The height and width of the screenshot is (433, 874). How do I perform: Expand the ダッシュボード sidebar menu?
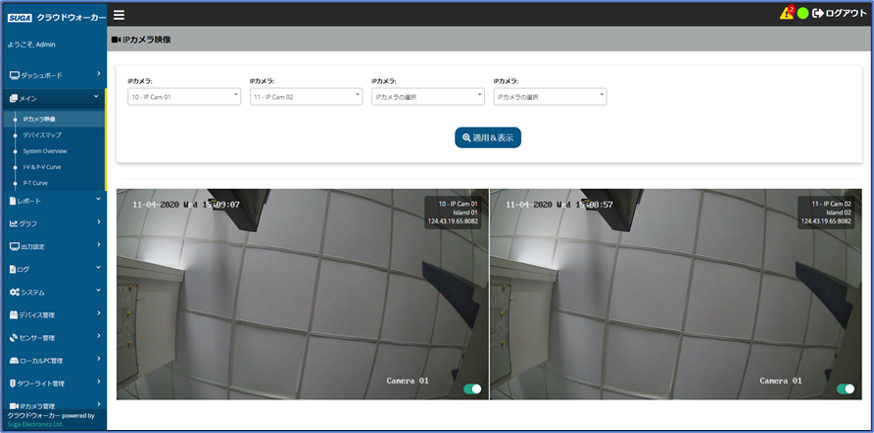(53, 75)
